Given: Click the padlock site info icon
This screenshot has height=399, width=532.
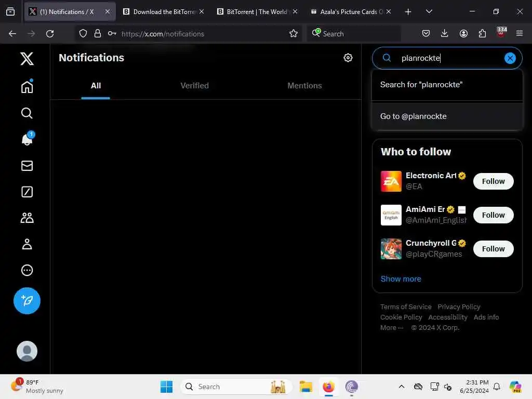Looking at the screenshot, I should point(97,33).
